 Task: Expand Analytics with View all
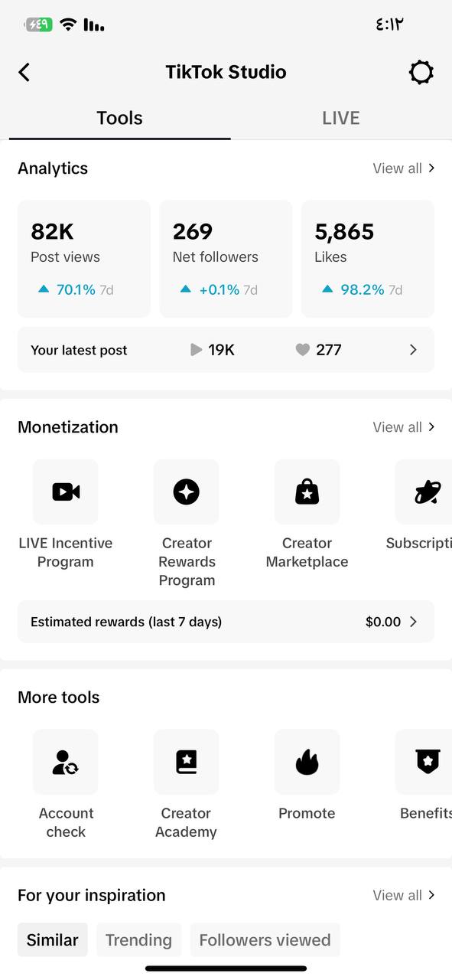[x=404, y=168]
